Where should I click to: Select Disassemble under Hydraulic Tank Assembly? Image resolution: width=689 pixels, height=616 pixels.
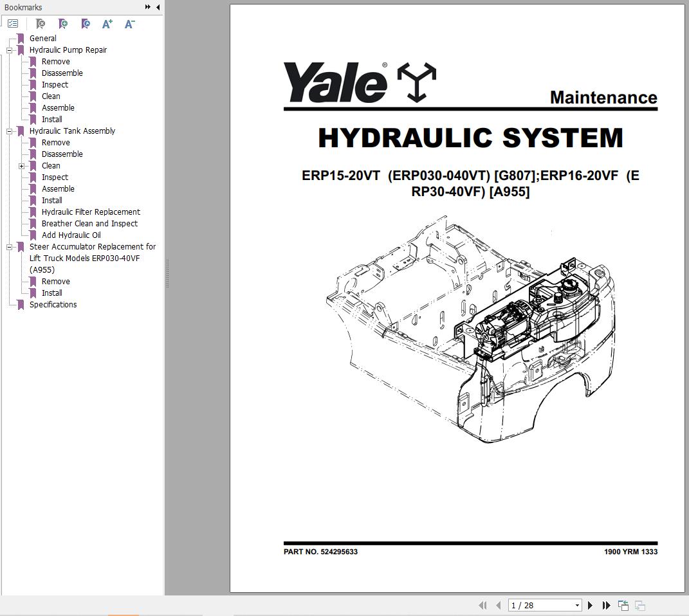(62, 154)
